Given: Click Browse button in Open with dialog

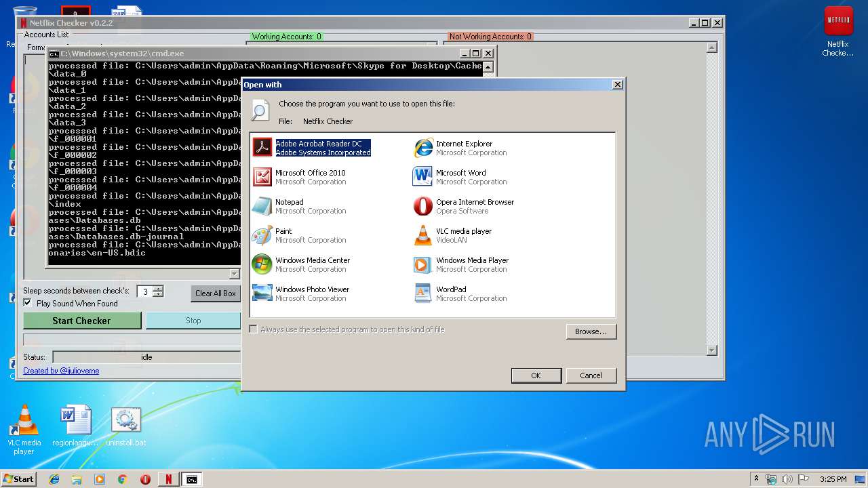Looking at the screenshot, I should 591,331.
